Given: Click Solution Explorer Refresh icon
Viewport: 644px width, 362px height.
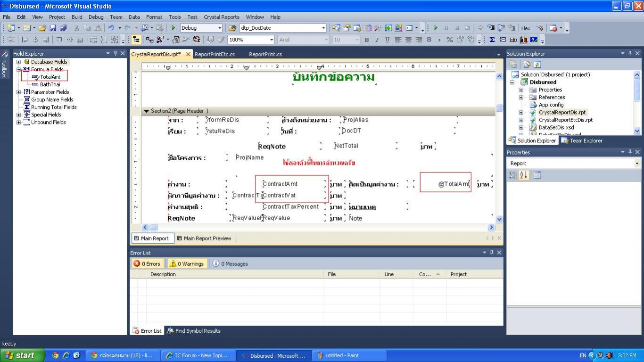Looking at the screenshot, I should tap(537, 65).
